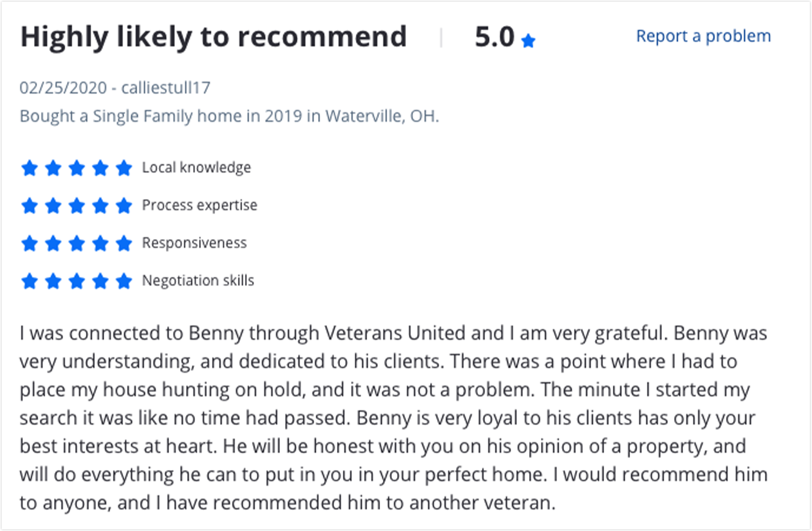Click the second star of Responsiveness

tap(53, 243)
